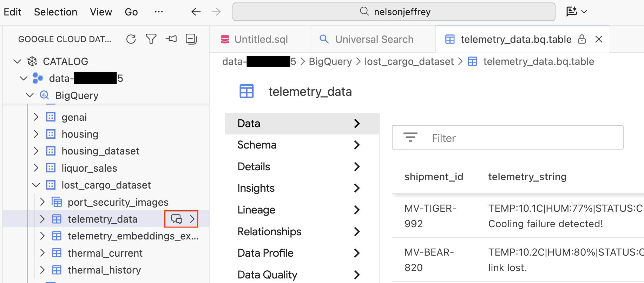Image resolution: width=644 pixels, height=283 pixels.
Task: Open the chat icon on telemetry_data row
Action: (x=176, y=219)
